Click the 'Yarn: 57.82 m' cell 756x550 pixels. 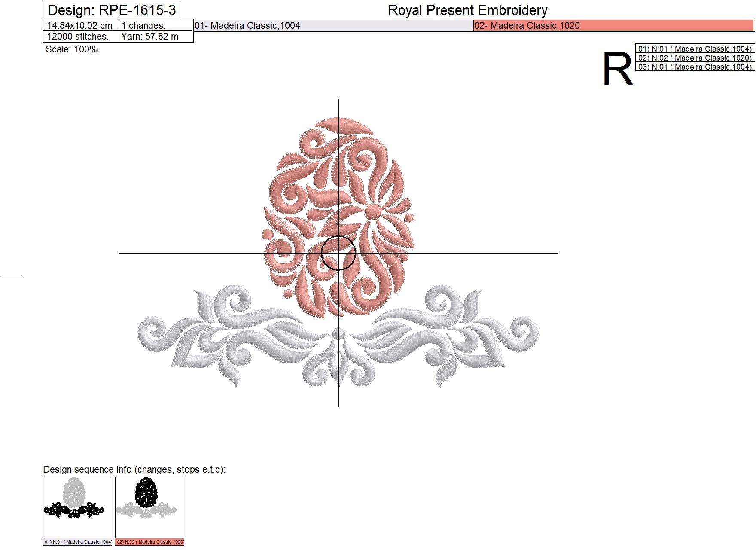(x=155, y=37)
